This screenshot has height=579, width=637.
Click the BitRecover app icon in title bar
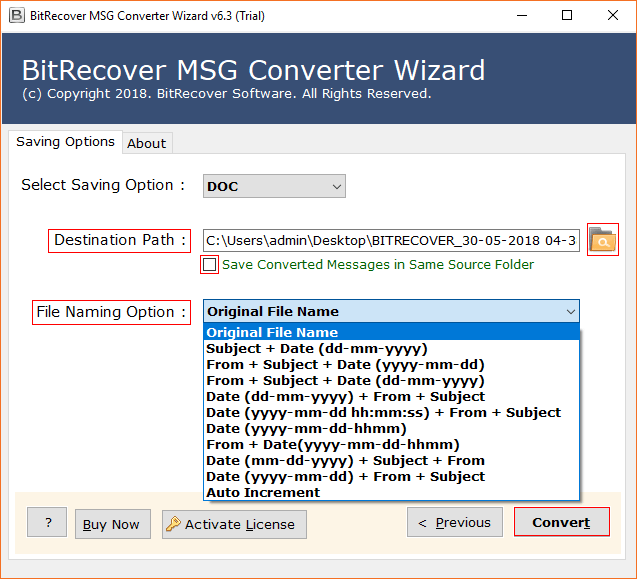click(x=17, y=15)
